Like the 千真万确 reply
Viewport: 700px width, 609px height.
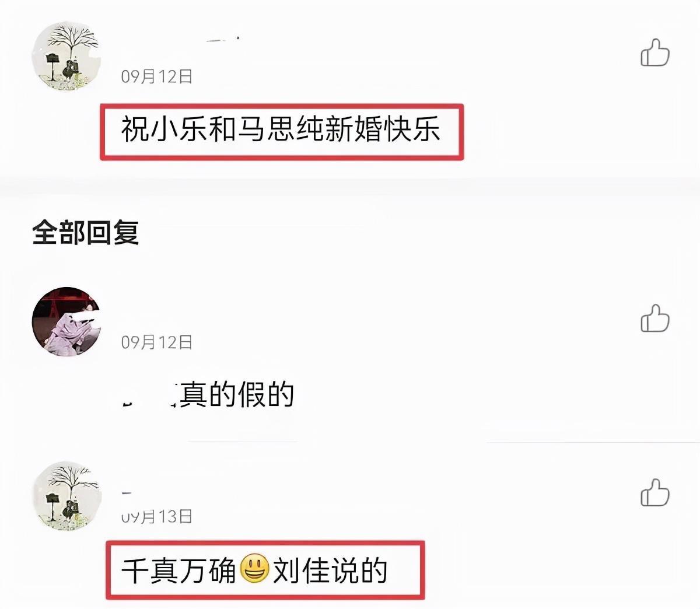[x=655, y=492]
